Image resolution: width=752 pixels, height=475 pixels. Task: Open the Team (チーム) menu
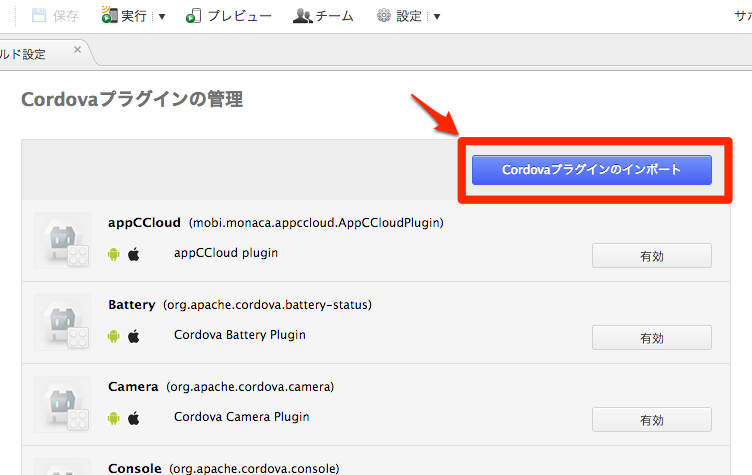pos(323,16)
